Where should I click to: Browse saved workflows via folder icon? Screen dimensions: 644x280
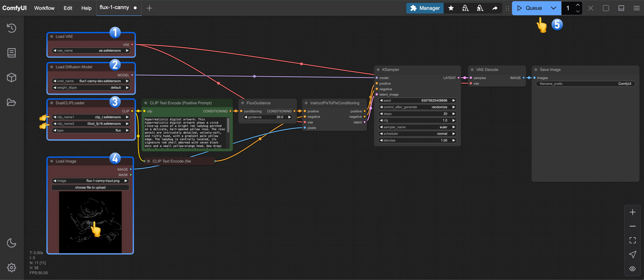(x=11, y=102)
